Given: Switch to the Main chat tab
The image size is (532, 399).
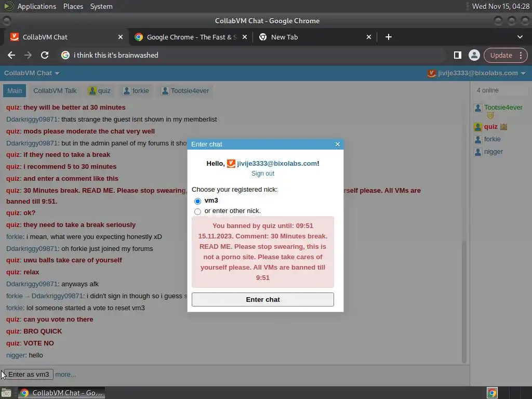Looking at the screenshot, I should pyautogui.click(x=15, y=90).
